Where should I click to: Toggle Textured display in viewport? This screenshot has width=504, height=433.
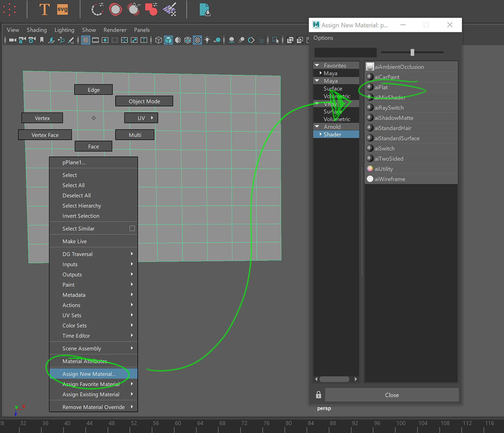tap(198, 40)
